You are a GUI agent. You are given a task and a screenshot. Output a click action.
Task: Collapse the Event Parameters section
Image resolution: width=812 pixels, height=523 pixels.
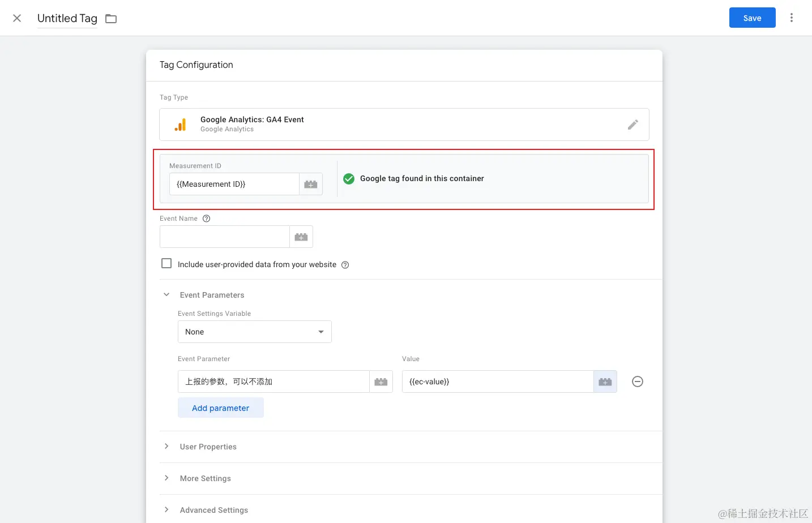point(166,295)
